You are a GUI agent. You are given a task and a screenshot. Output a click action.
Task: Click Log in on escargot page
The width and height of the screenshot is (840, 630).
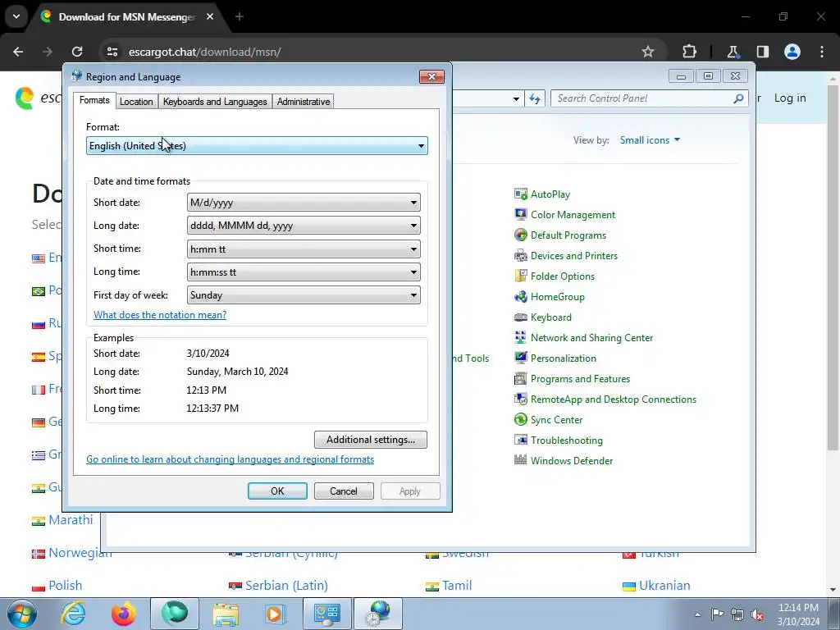790,98
